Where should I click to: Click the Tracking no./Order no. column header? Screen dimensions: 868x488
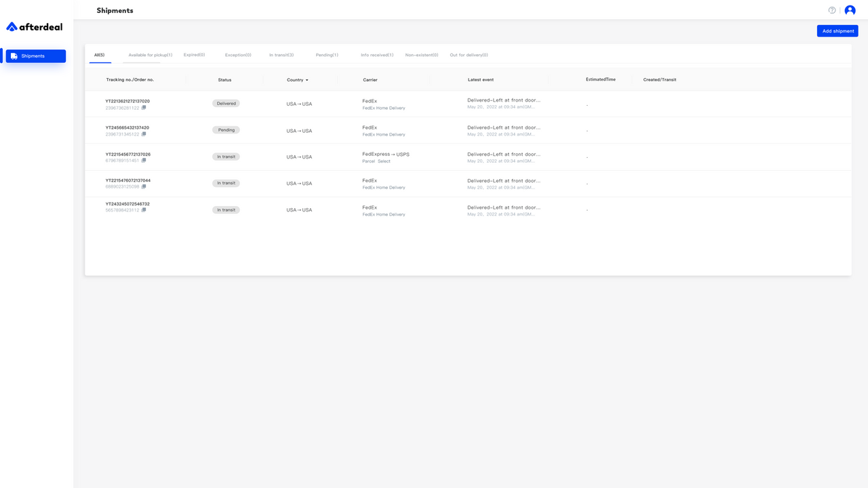(x=130, y=80)
